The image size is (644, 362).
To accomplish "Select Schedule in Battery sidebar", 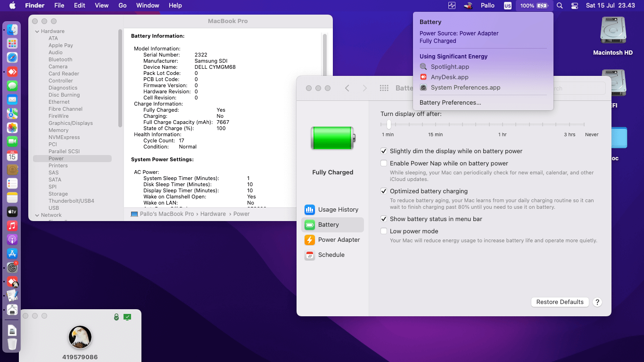I will [332, 255].
